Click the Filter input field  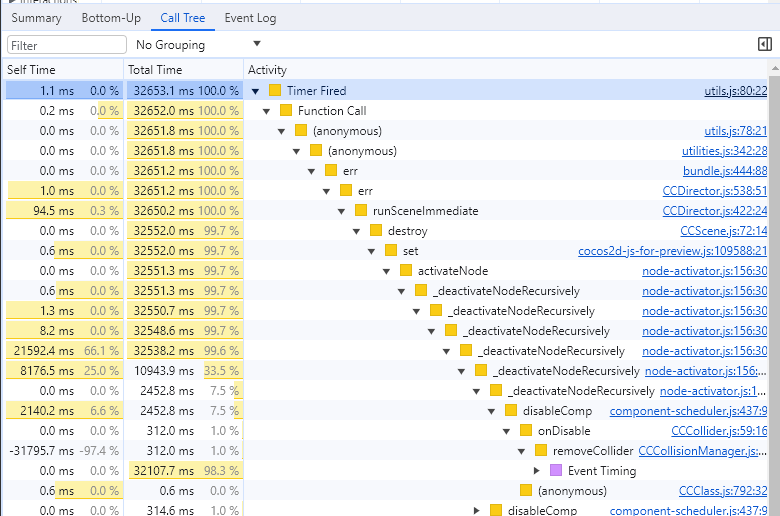[x=67, y=45]
